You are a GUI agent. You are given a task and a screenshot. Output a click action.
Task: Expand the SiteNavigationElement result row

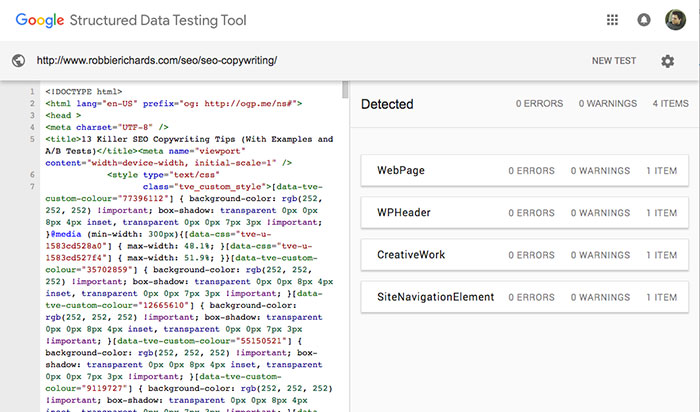[525, 297]
